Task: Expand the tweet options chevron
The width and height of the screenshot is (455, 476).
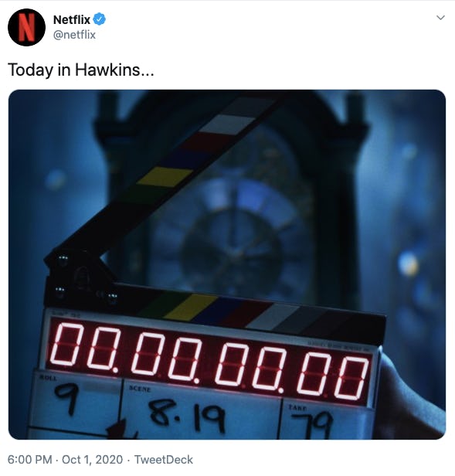Action: (x=440, y=18)
